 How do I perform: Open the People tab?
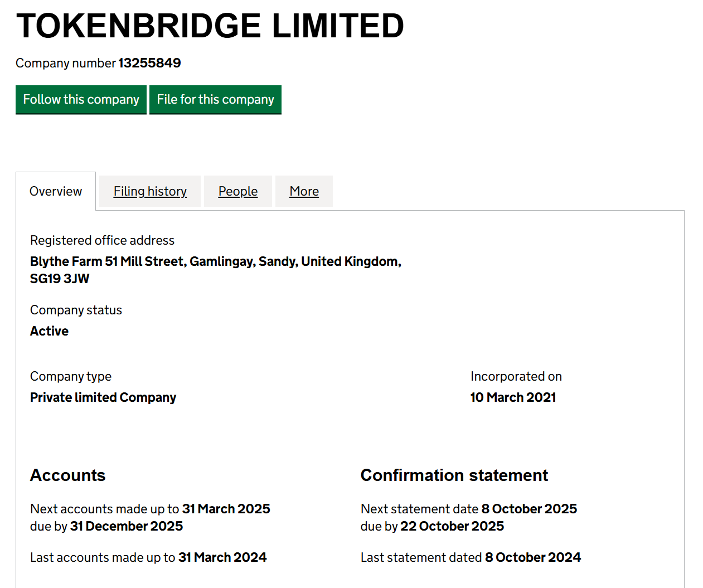click(238, 191)
